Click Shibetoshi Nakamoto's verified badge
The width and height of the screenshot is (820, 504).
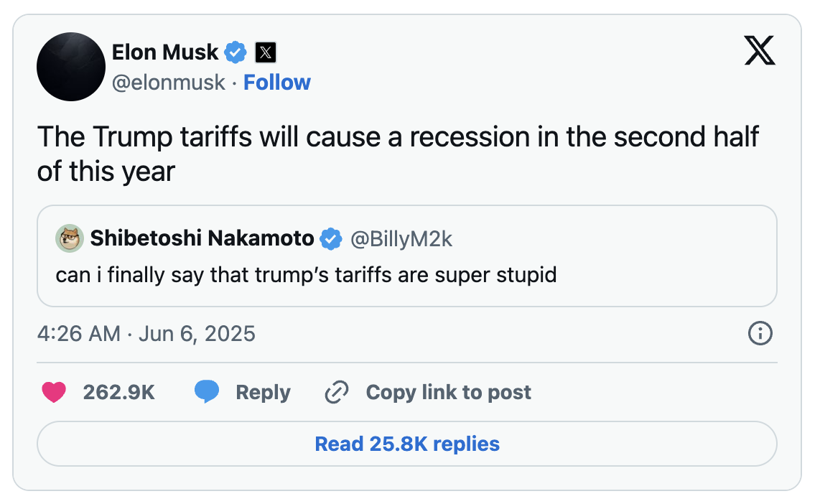pos(330,239)
